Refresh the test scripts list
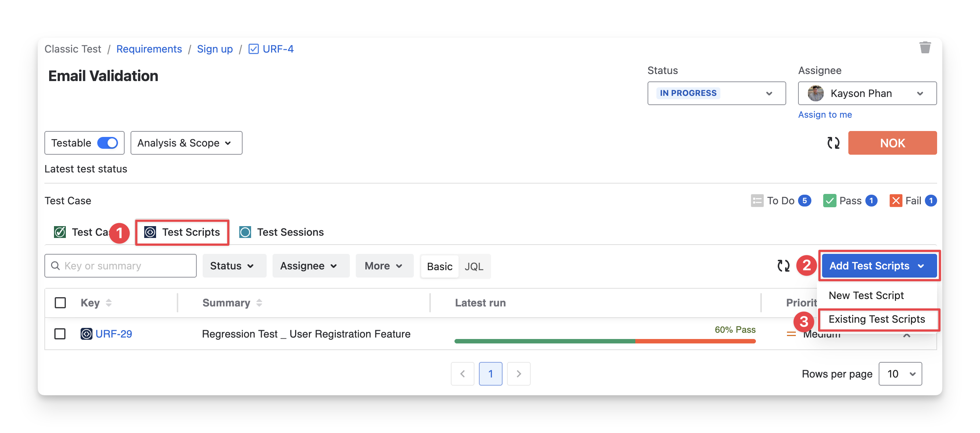Viewport: 980px width, 433px height. (x=783, y=265)
